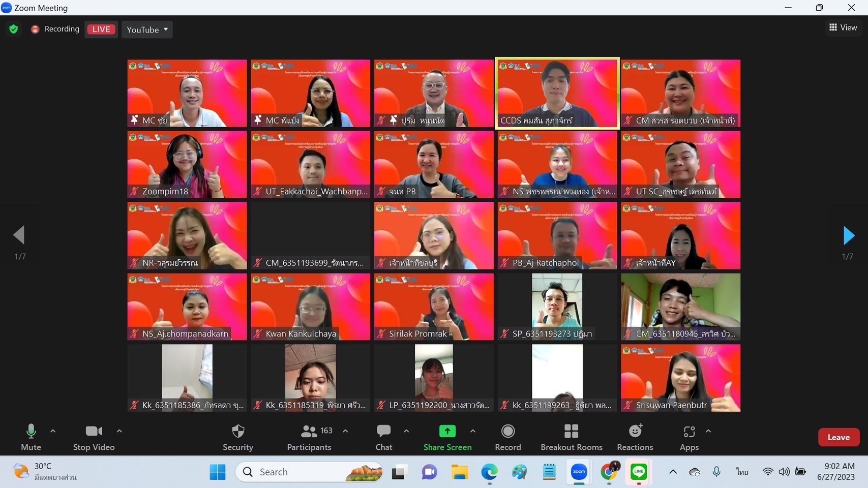868x488 pixels.
Task: Open the Security shield menu
Action: (238, 437)
